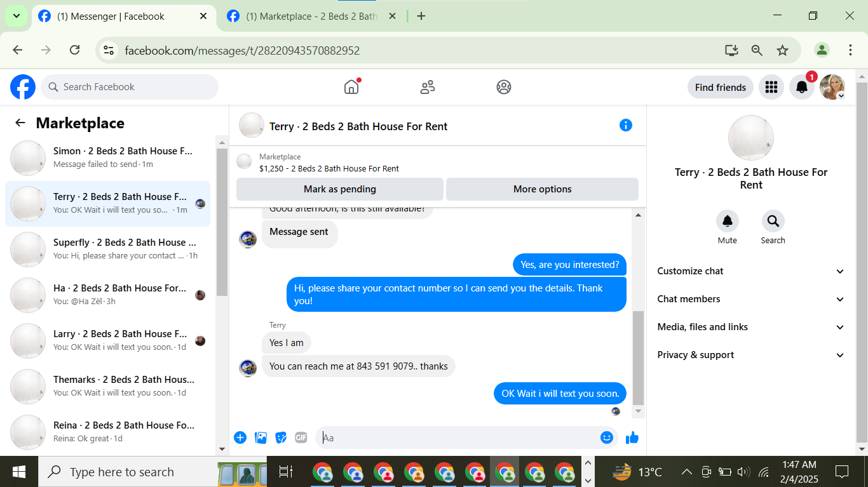Open the Superfly conversation

pyautogui.click(x=108, y=249)
